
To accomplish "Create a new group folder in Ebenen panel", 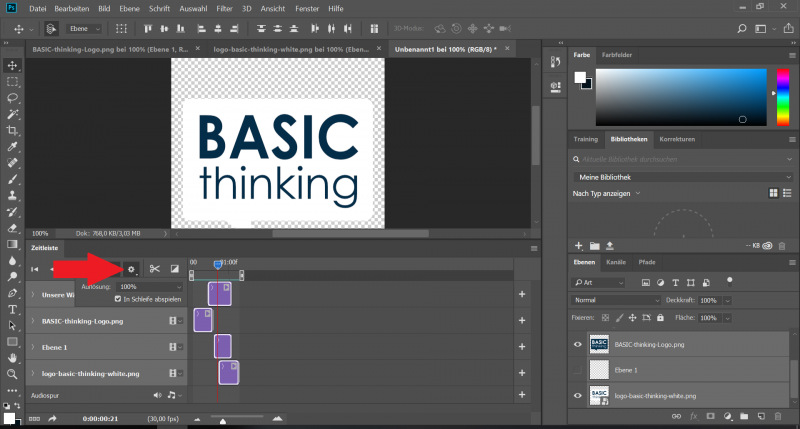I will [744, 416].
